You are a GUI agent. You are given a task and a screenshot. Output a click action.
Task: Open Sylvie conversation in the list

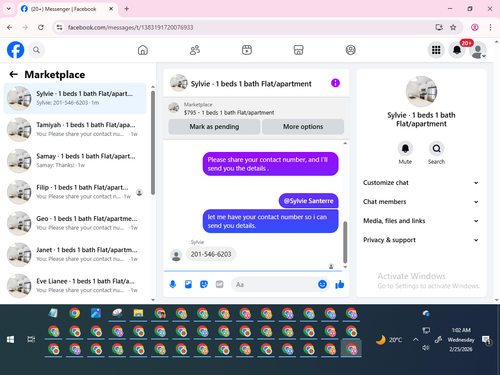[75, 98]
